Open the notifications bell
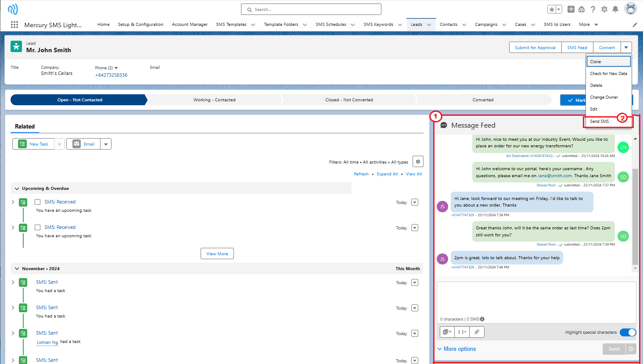 click(615, 9)
